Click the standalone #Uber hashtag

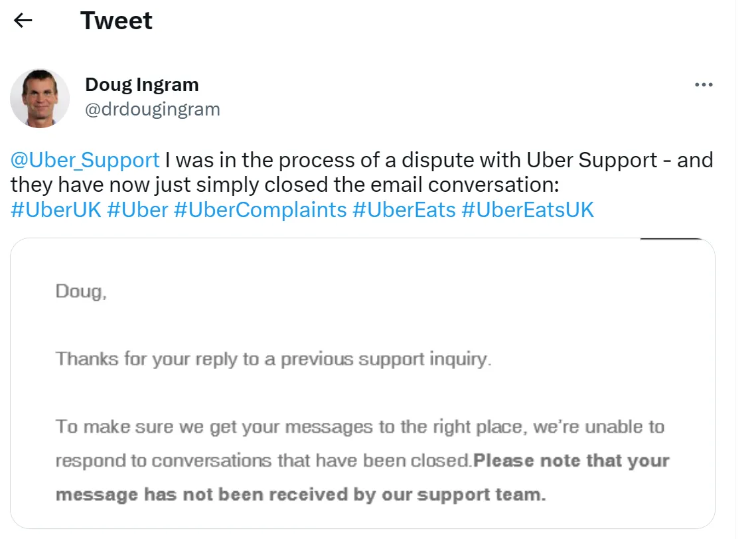click(137, 210)
